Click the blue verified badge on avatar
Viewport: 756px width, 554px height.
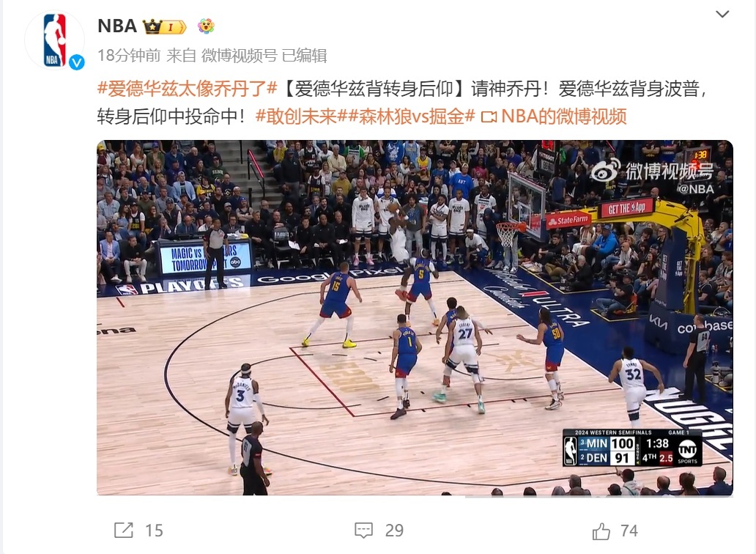pos(77,62)
